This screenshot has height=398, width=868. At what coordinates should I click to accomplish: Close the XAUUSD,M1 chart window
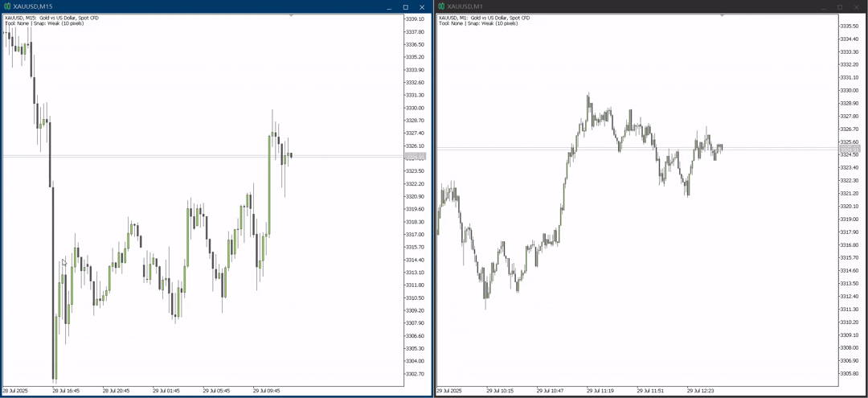pos(857,6)
